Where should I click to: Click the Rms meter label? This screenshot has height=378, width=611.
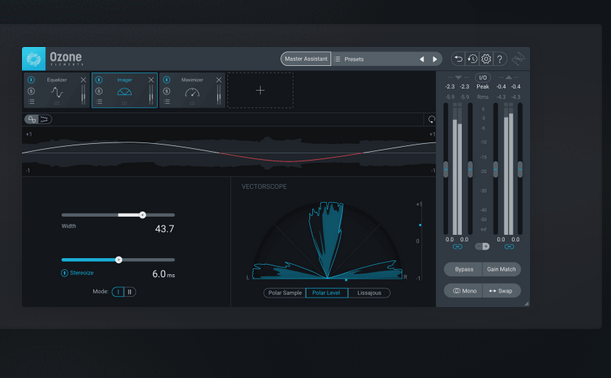[482, 97]
